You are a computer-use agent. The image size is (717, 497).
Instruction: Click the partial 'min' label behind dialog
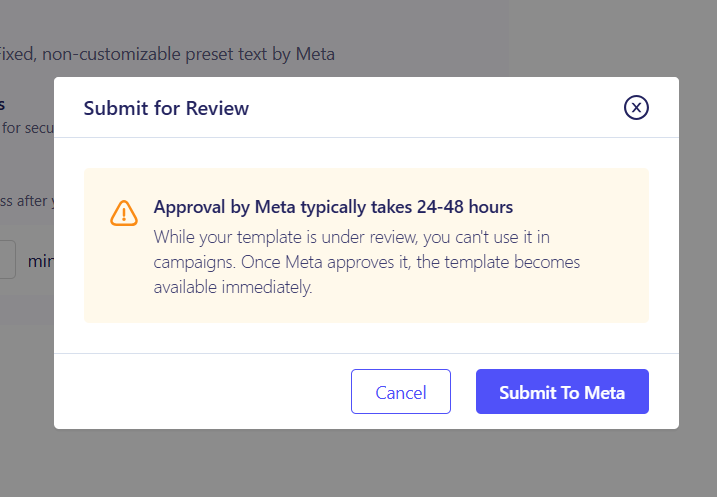(x=40, y=261)
